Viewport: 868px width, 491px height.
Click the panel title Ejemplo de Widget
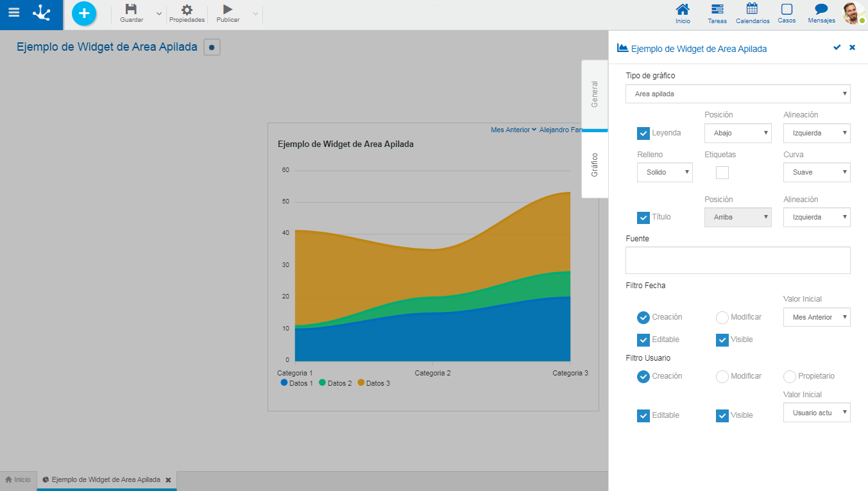click(699, 49)
